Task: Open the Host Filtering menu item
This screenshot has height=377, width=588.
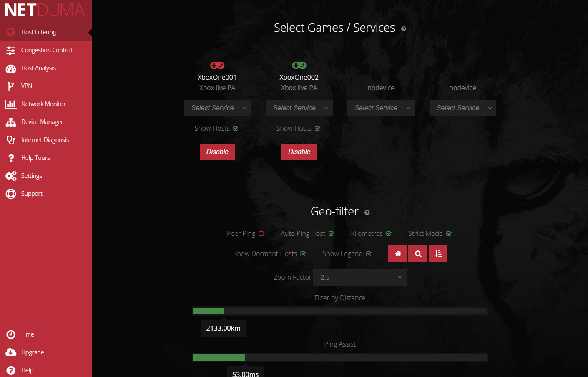Action: (46, 32)
